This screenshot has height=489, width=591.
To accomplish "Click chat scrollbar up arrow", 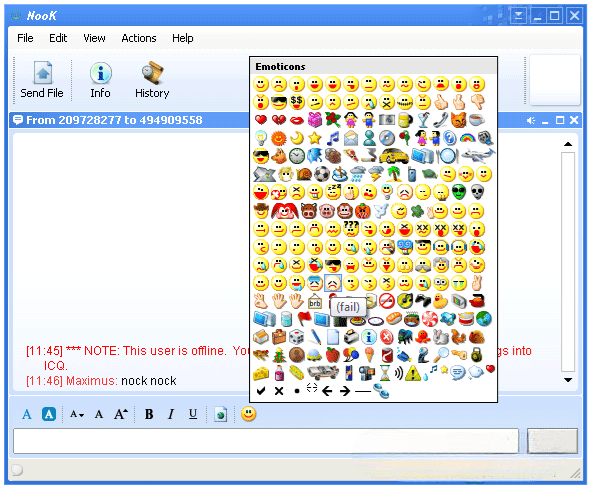I will click(x=568, y=144).
